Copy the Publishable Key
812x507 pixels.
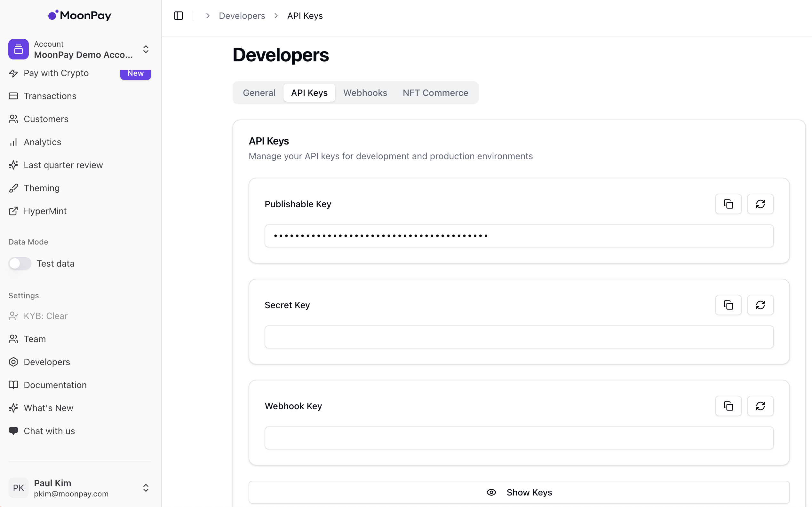pos(728,204)
